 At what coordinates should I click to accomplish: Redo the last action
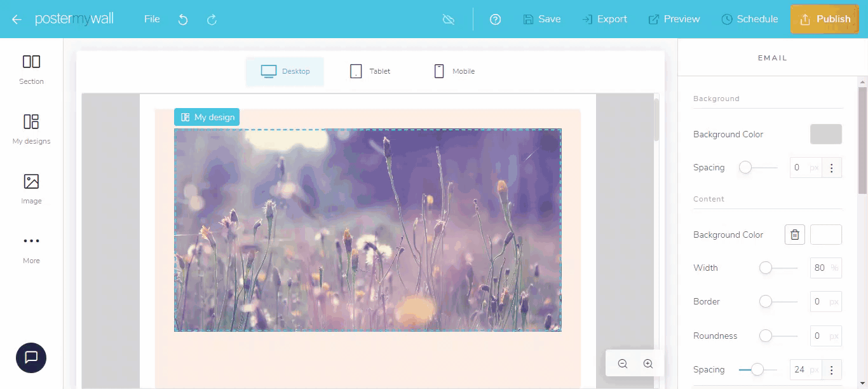click(212, 19)
